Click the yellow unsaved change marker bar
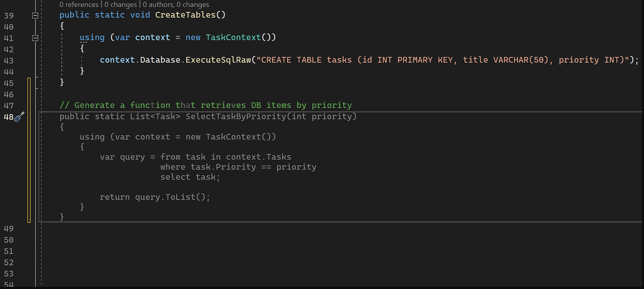 [x=29, y=150]
